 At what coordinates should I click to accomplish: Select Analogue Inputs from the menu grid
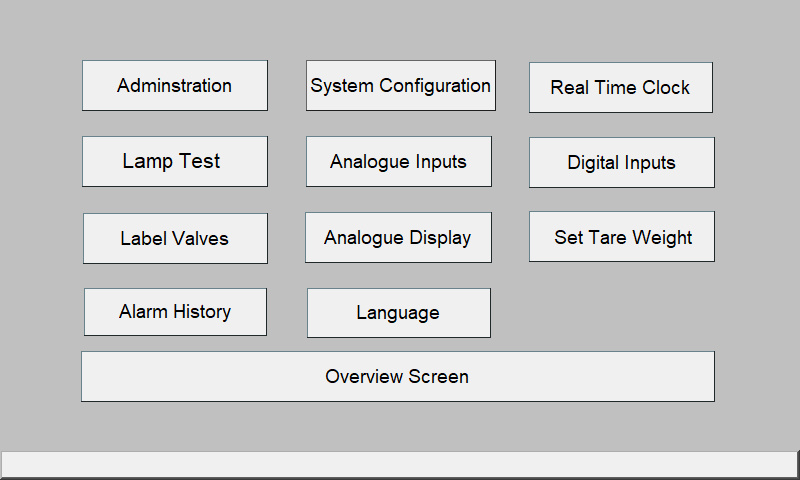tap(398, 162)
